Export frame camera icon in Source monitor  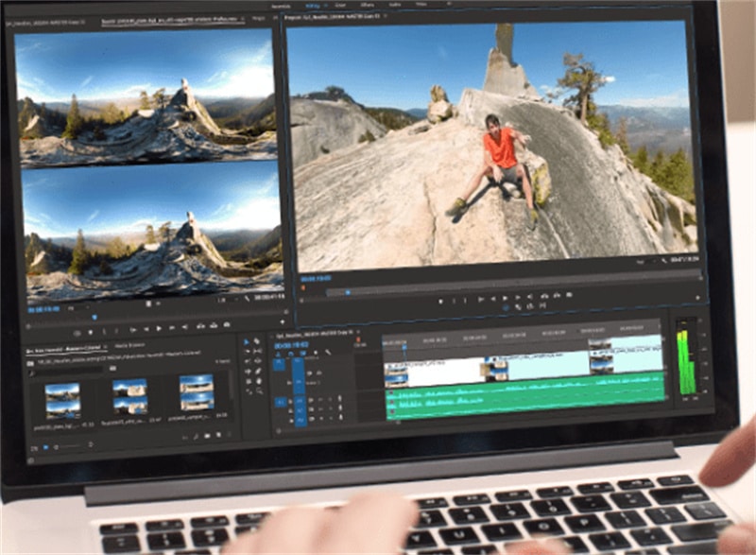(x=227, y=325)
